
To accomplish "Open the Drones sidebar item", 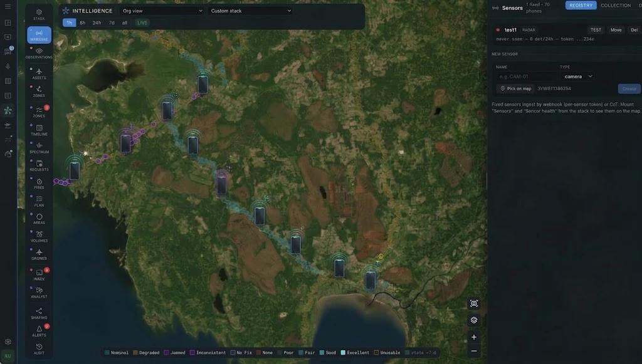I will tap(39, 254).
